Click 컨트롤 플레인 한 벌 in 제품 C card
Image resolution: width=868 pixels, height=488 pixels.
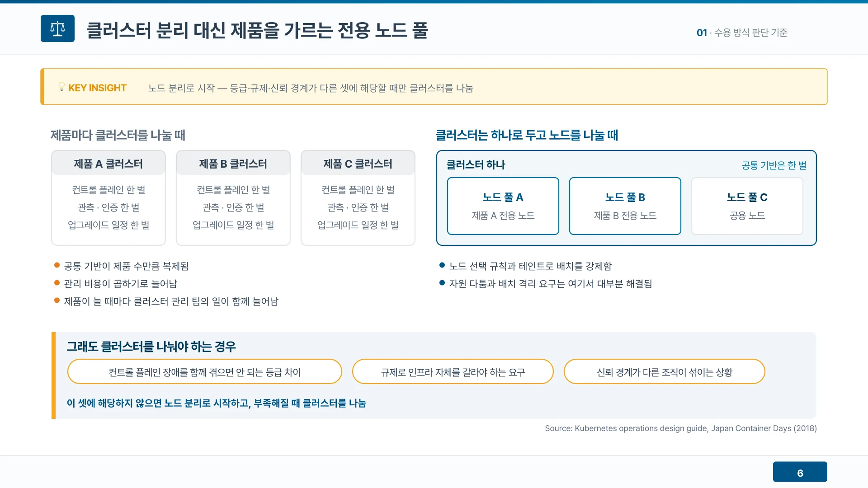coord(358,190)
